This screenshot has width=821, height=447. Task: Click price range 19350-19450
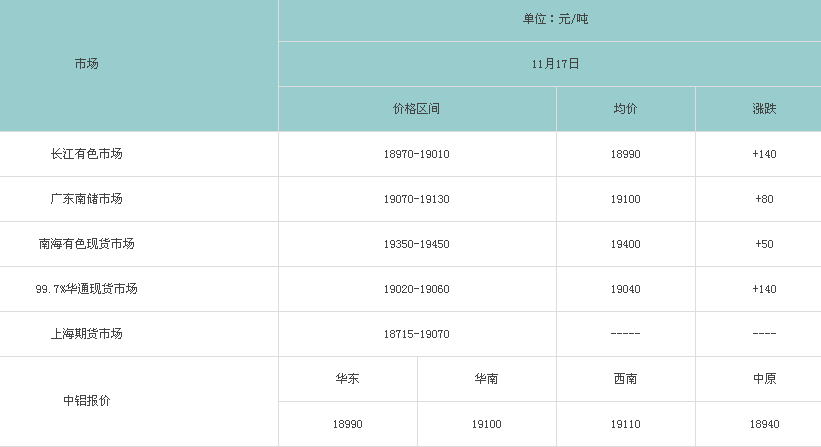tap(416, 244)
